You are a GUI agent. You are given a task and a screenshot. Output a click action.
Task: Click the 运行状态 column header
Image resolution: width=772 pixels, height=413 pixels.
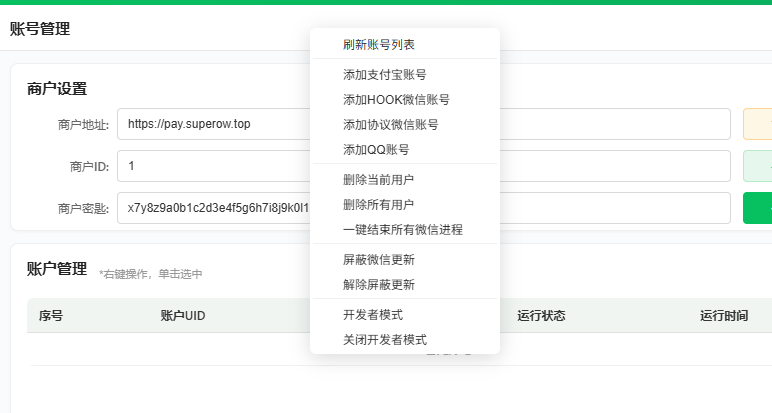click(x=541, y=316)
